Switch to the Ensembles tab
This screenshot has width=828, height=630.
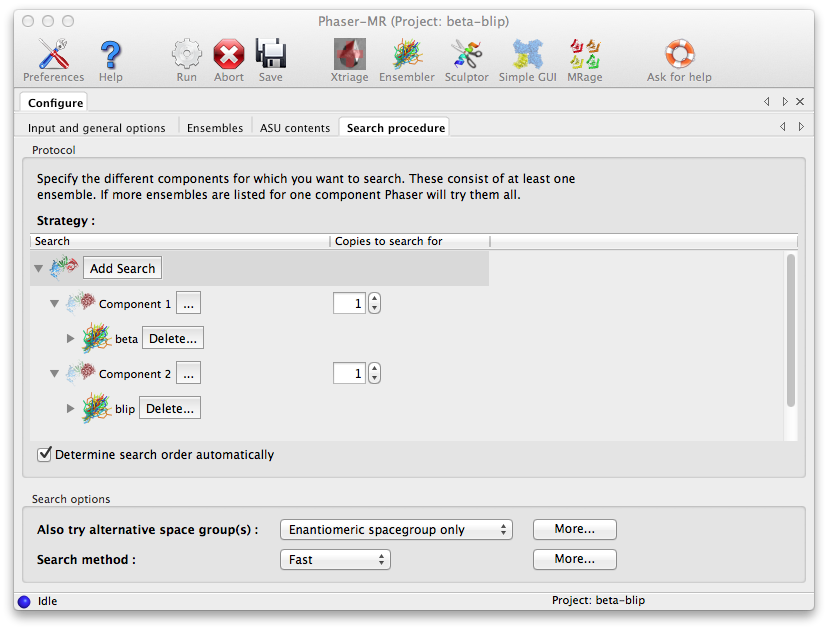(215, 128)
